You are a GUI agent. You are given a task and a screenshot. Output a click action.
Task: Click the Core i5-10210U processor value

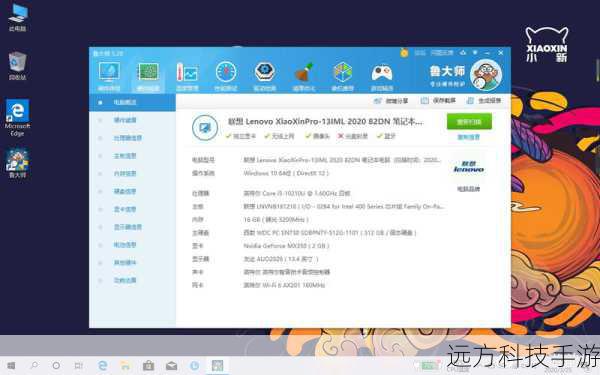coord(297,193)
